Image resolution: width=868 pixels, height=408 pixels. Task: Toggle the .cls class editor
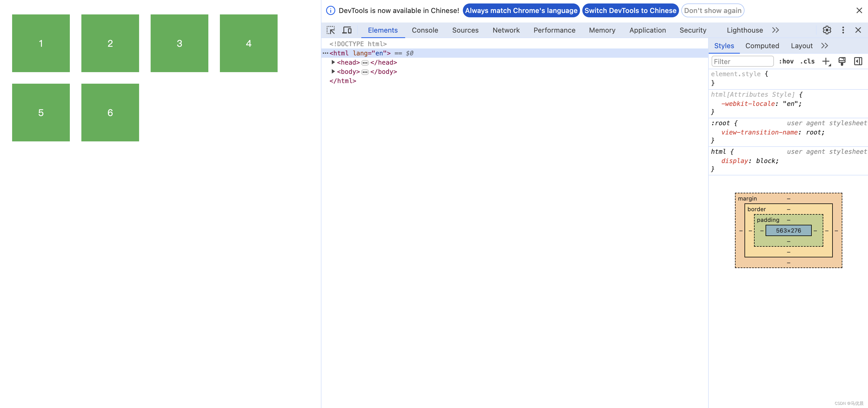(809, 61)
